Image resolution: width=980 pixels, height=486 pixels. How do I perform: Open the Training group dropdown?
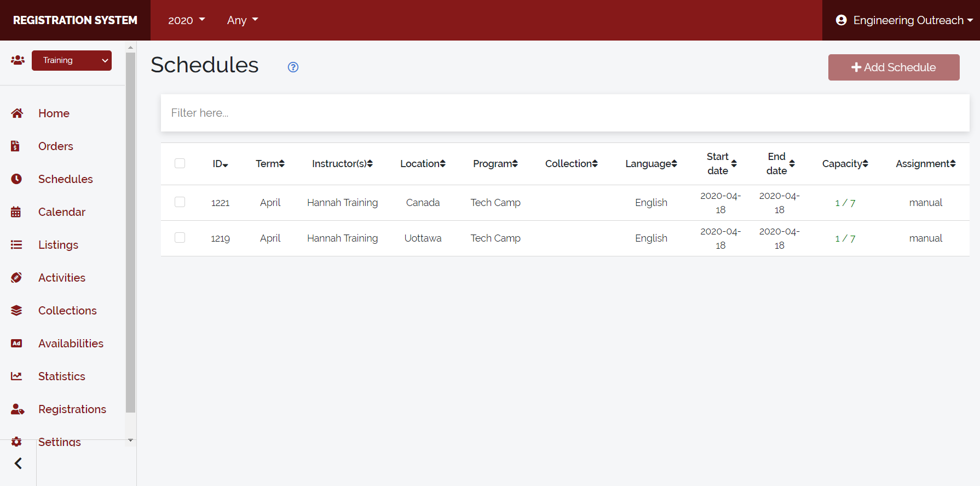click(72, 60)
